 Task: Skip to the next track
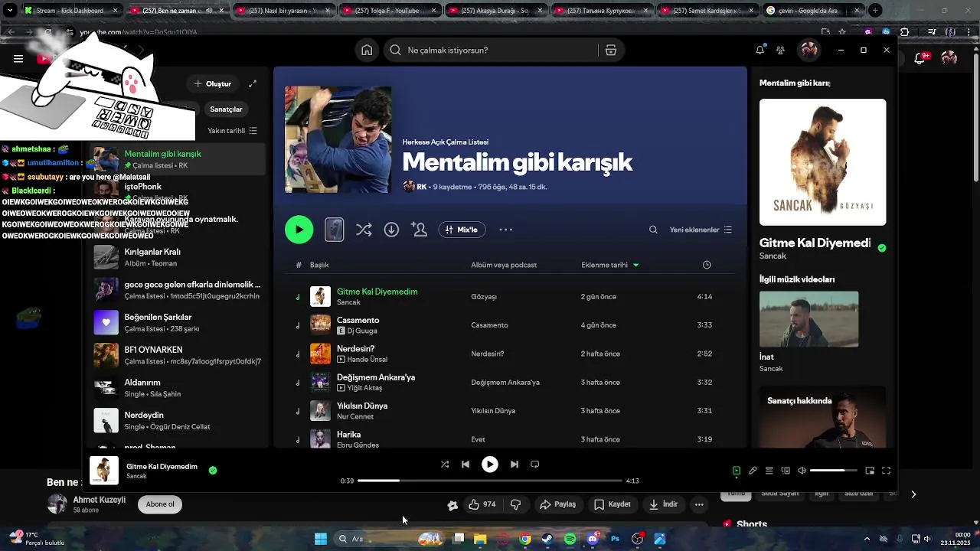click(x=514, y=464)
